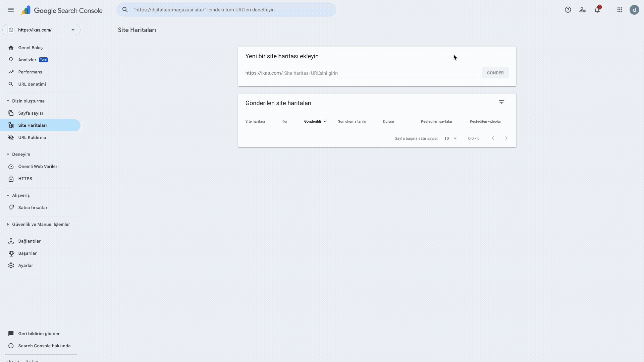Click the Durum column header
The height and width of the screenshot is (362, 644).
click(x=388, y=121)
